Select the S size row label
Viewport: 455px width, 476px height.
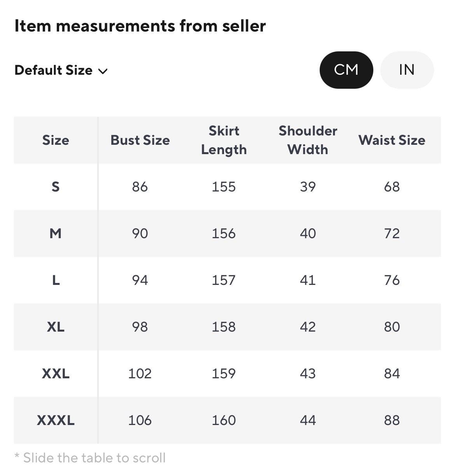click(x=56, y=187)
